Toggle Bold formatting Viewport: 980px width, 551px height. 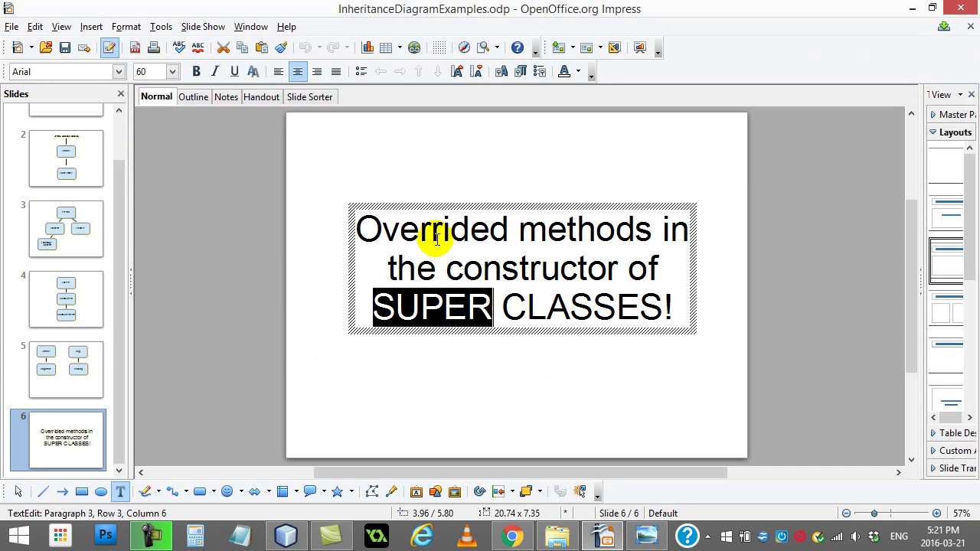click(x=196, y=71)
